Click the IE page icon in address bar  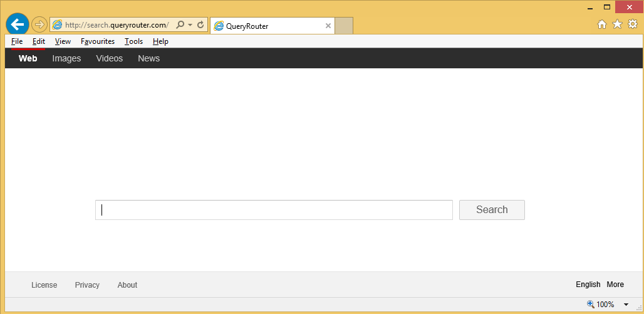[57, 25]
